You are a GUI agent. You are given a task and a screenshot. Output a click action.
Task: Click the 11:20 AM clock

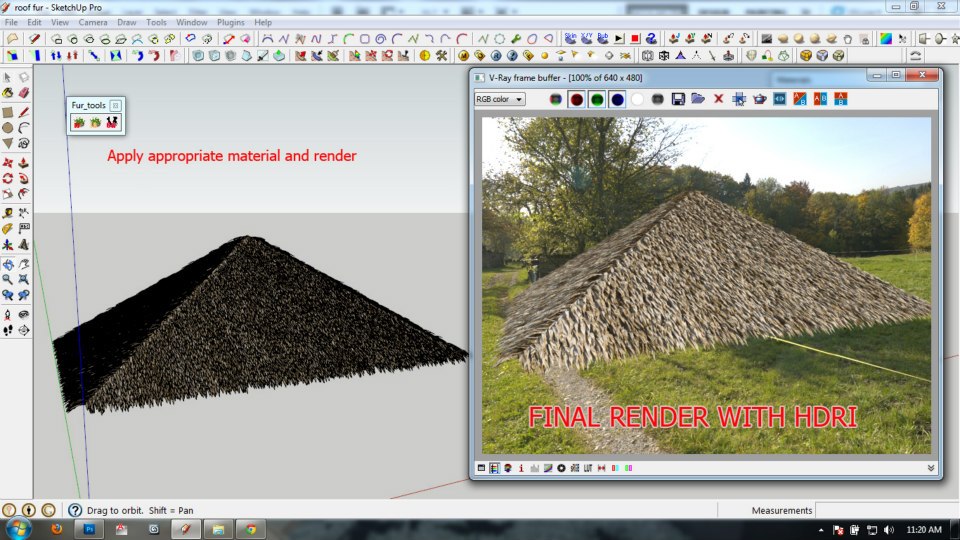(x=924, y=530)
